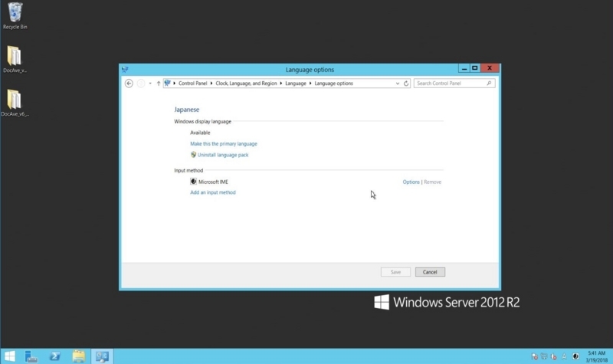Screen dimensions: 613x364
Task: Click the up-one-level arrow
Action: click(159, 84)
